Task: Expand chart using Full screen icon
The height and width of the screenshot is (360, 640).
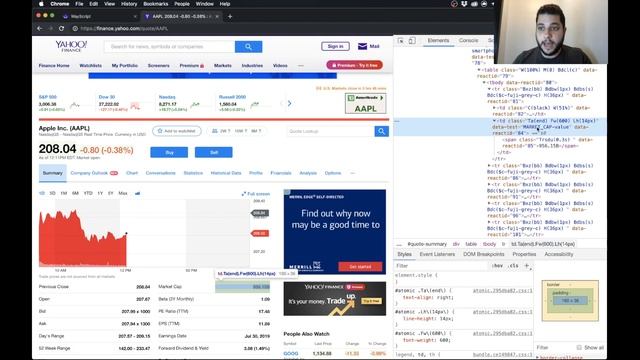Action: (244, 194)
